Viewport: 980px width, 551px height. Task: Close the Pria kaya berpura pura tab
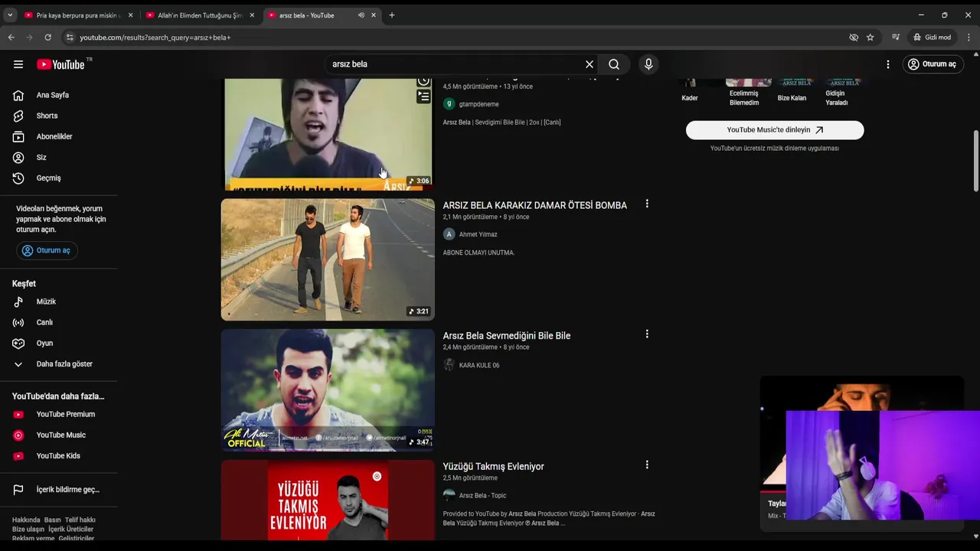coord(130,15)
